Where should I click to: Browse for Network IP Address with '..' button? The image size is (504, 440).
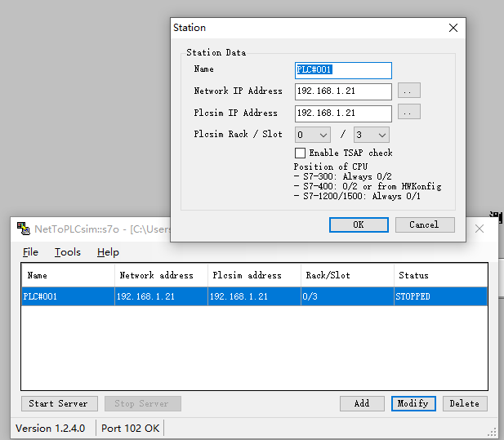409,91
